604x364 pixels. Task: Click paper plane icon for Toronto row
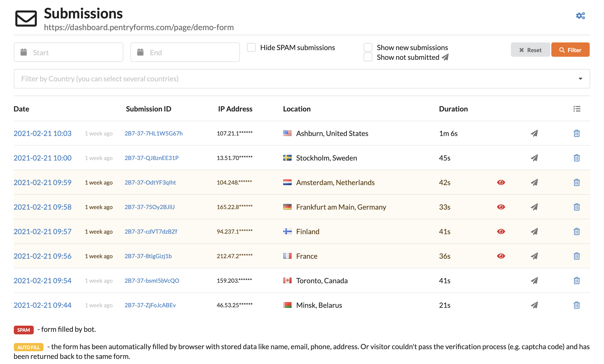[534, 281]
